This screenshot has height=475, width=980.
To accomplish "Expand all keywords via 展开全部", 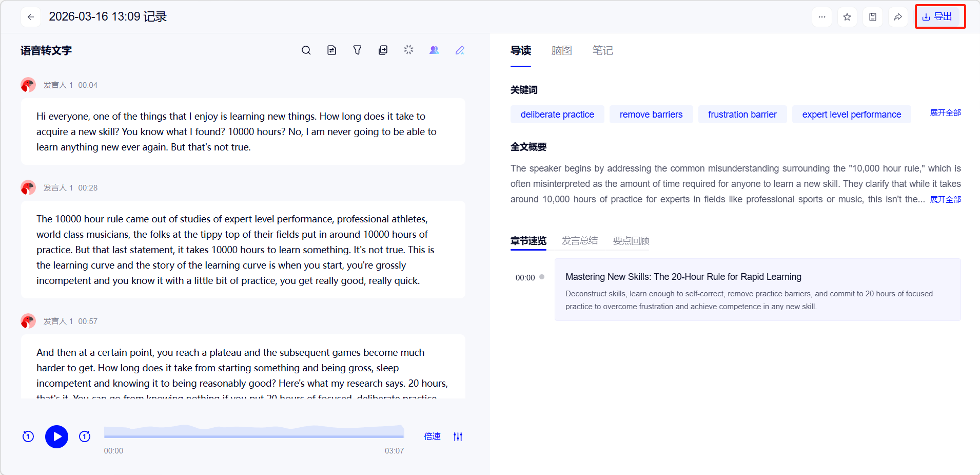I will coord(945,113).
